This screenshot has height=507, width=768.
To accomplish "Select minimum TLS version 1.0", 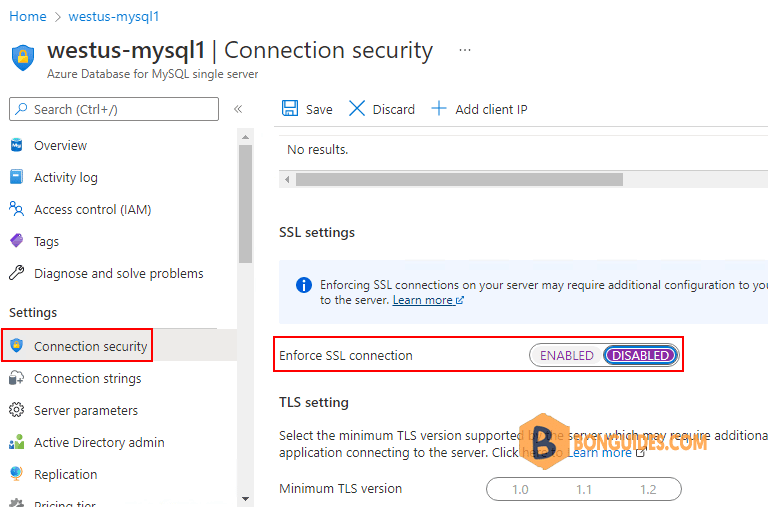I will pyautogui.click(x=520, y=489).
